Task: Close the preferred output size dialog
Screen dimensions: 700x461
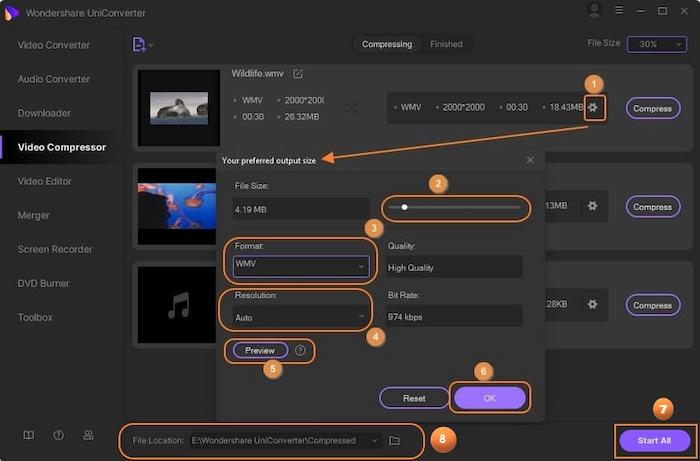Action: pyautogui.click(x=530, y=160)
